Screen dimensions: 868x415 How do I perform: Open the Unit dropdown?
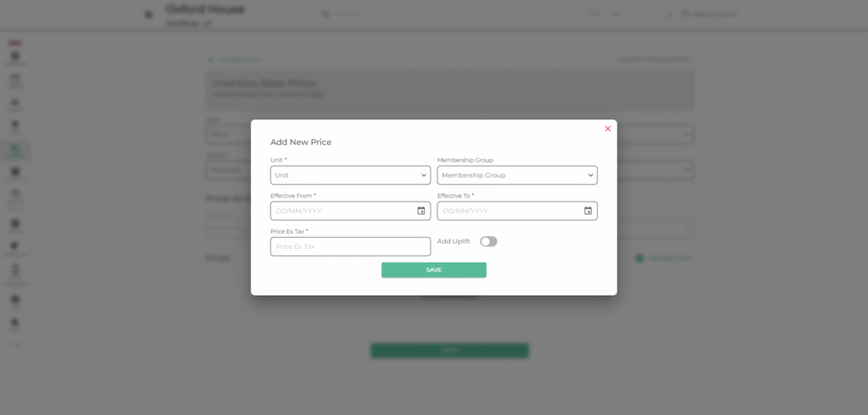click(x=350, y=175)
